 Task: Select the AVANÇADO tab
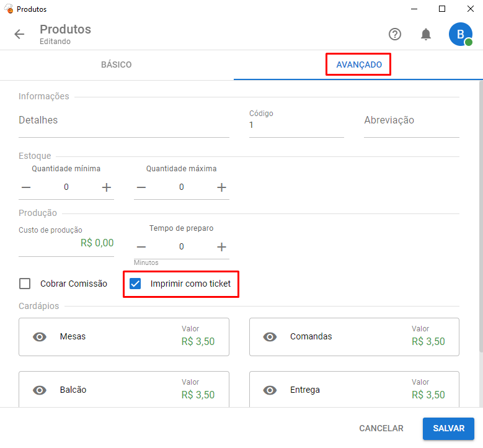pos(358,65)
